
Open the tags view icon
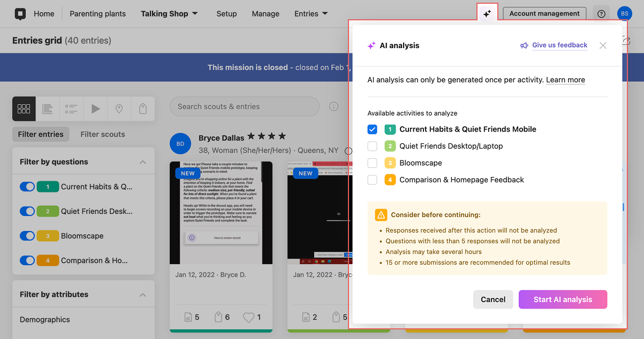142,109
